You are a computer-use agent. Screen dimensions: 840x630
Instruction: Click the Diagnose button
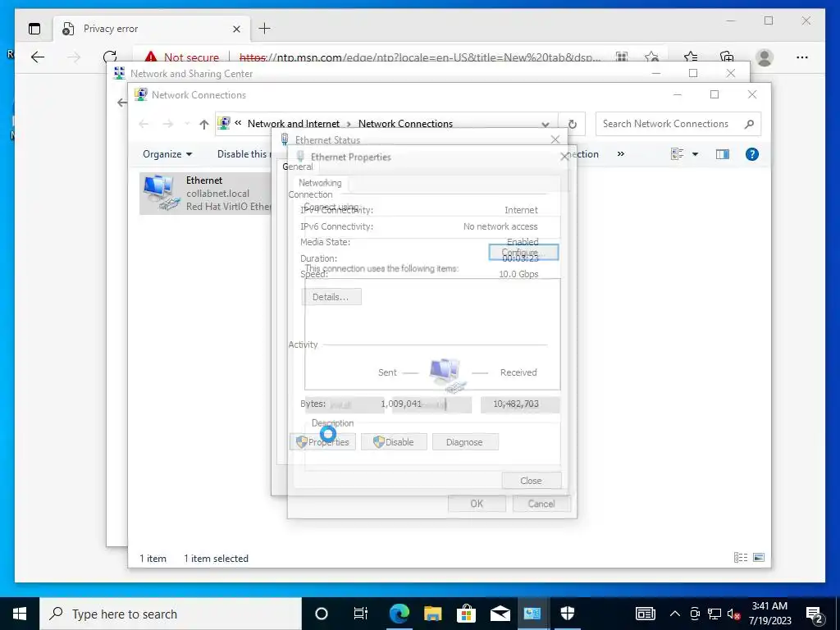(465, 442)
